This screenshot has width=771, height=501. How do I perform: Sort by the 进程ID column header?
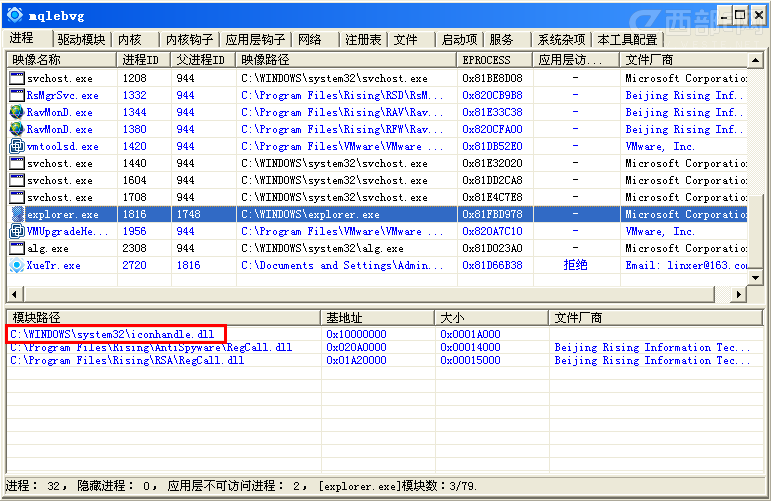(x=140, y=60)
